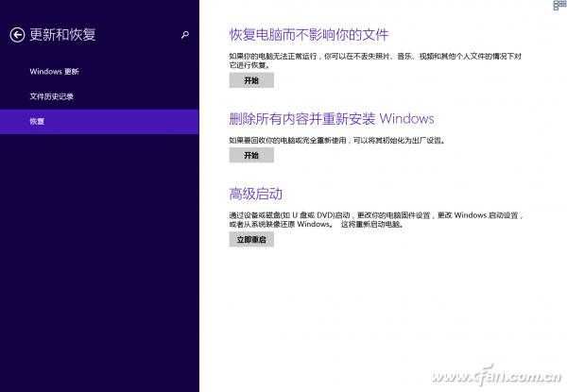Click the small grid icon at top-right corner
Viewport: 567px width, 392px height.
559,6
